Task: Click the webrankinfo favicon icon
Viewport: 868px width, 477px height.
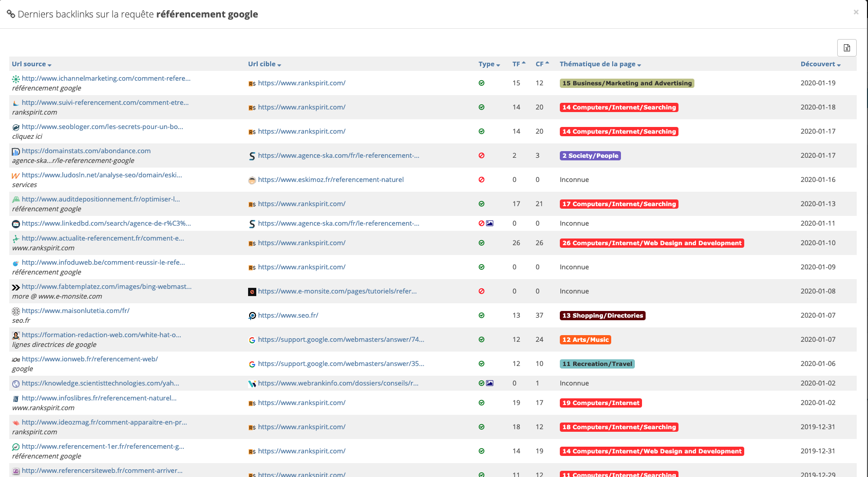Action: pos(252,384)
